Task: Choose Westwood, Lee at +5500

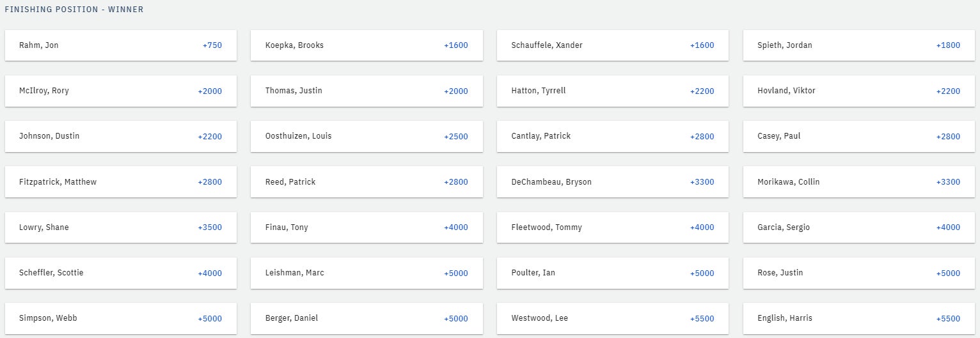Action: [613, 318]
